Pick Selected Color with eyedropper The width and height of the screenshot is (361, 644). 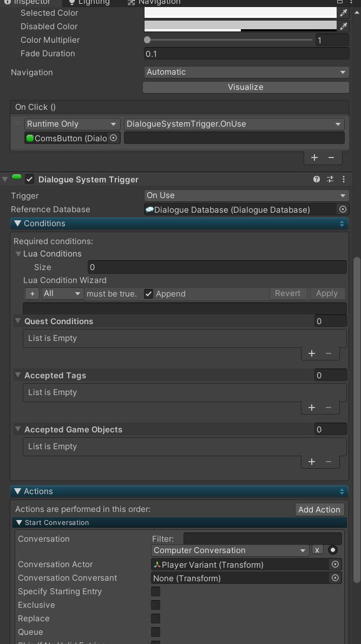click(343, 13)
